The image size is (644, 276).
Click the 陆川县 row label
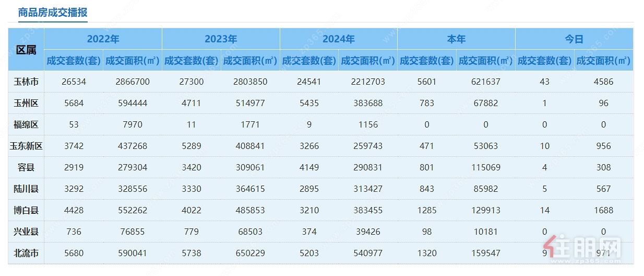(26, 189)
